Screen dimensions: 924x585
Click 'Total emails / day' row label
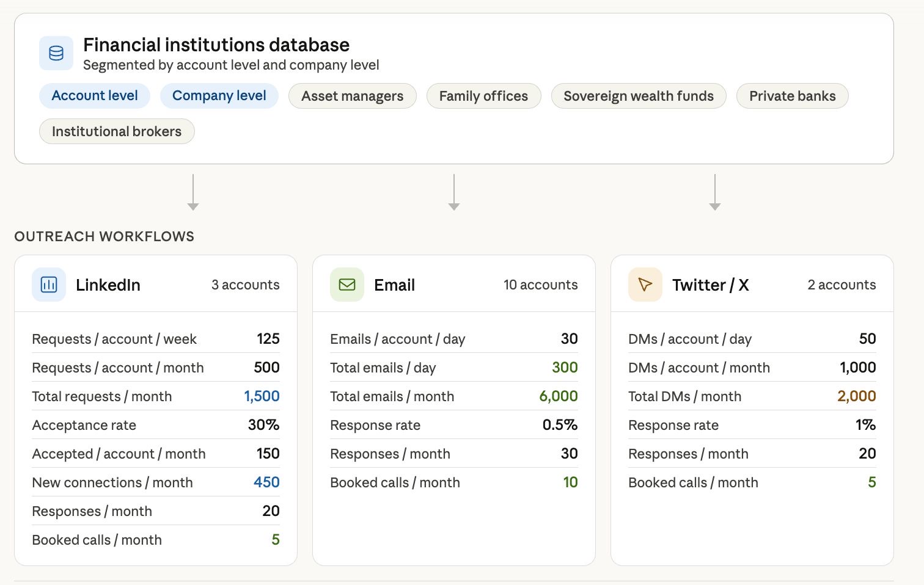383,368
